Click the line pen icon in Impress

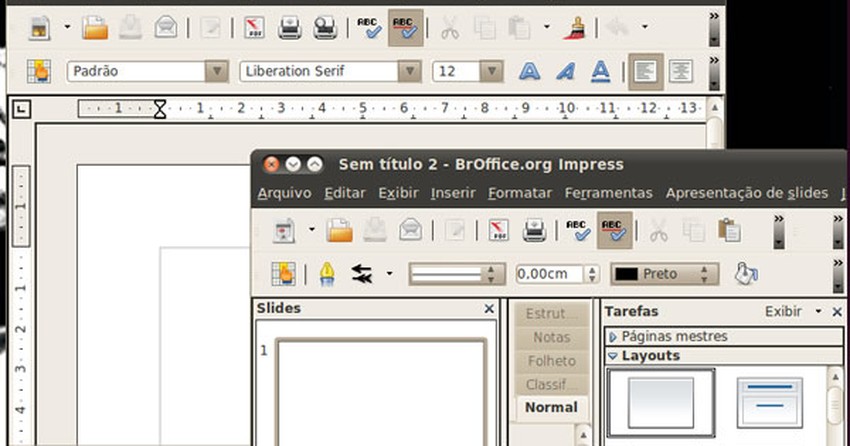pyautogui.click(x=326, y=273)
